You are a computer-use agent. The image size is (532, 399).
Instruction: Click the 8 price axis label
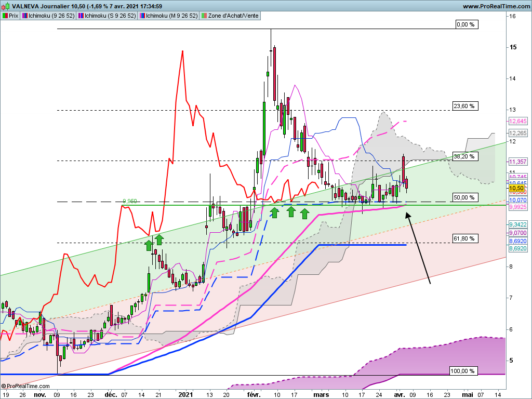511,267
